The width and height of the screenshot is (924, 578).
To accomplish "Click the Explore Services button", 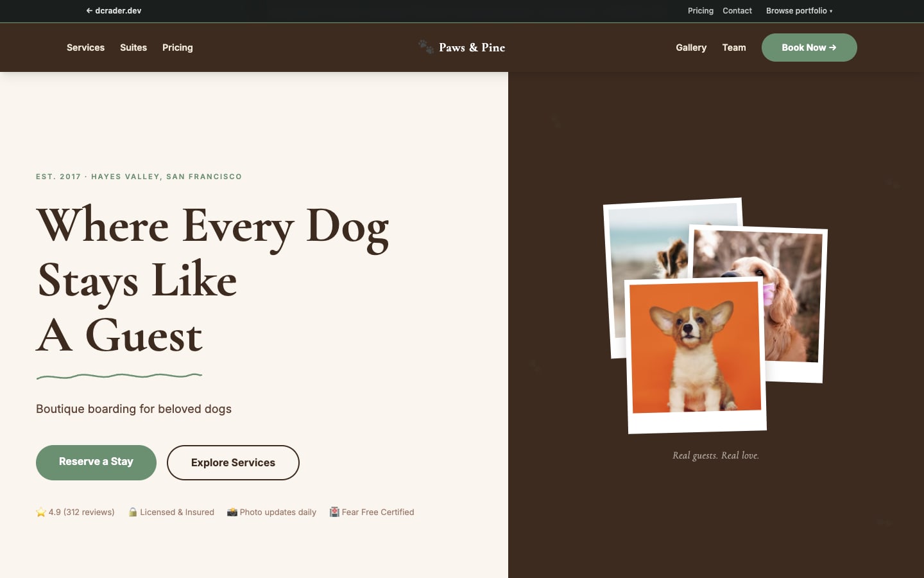I will pos(233,462).
